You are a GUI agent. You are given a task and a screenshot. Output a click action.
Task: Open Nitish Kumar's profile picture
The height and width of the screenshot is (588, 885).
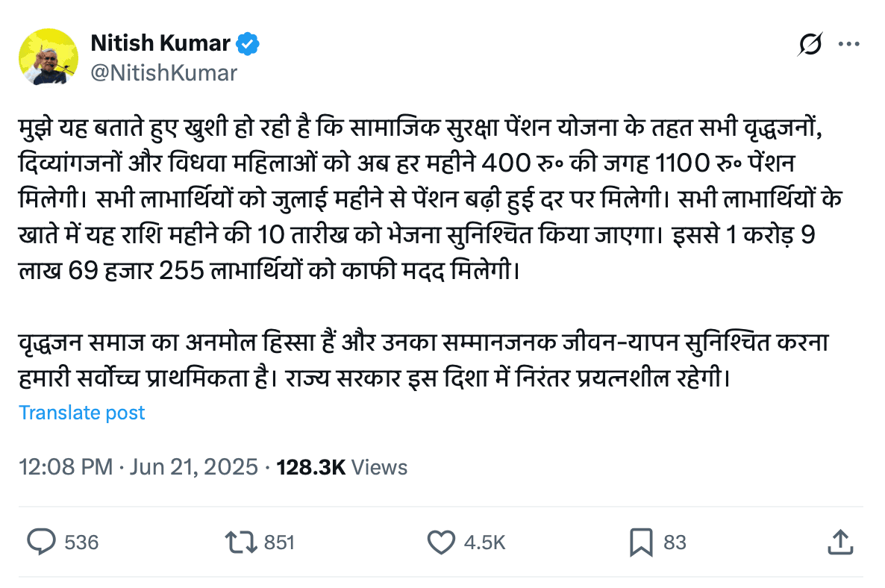49,57
